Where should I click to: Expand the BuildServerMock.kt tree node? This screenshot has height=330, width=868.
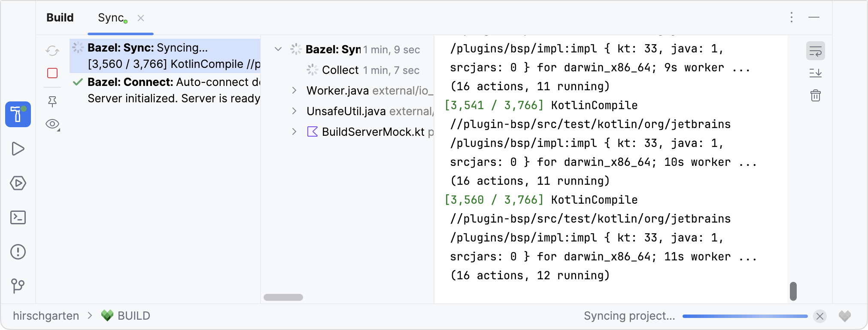point(294,131)
